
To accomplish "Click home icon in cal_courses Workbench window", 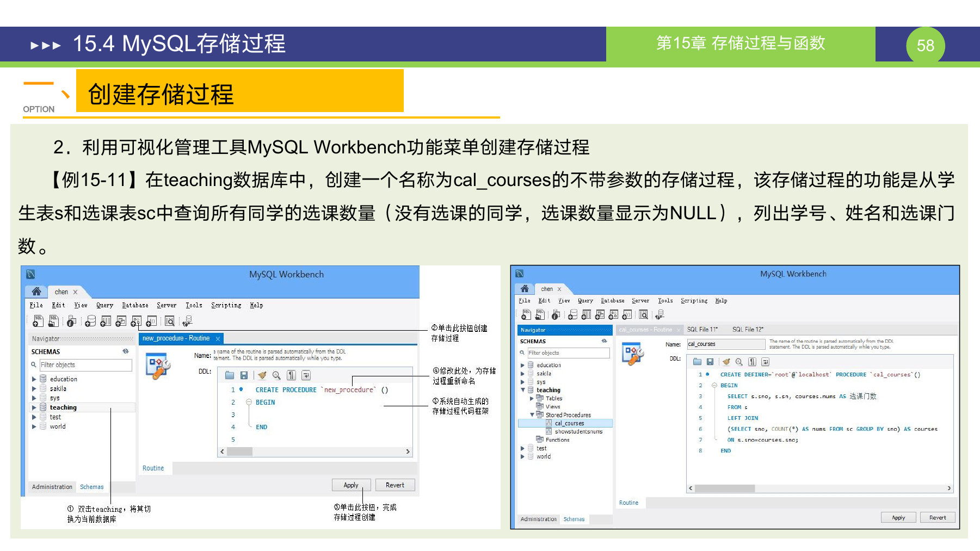I will pos(525,288).
